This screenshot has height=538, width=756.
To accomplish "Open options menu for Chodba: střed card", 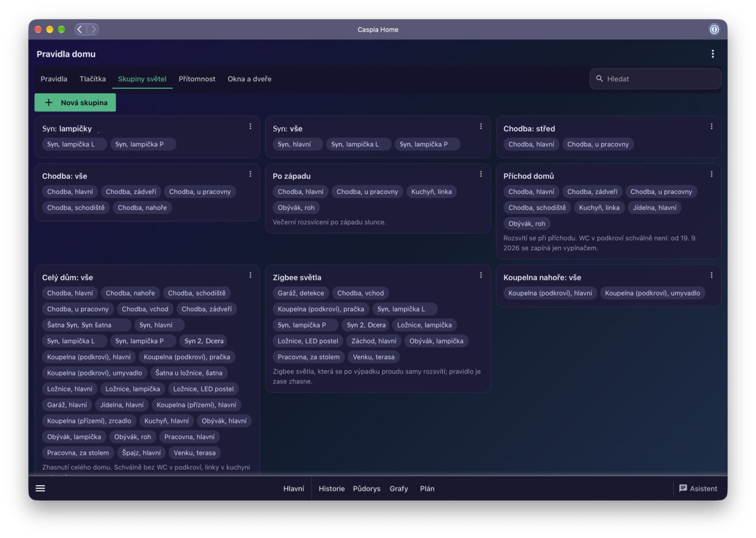I will 711,127.
